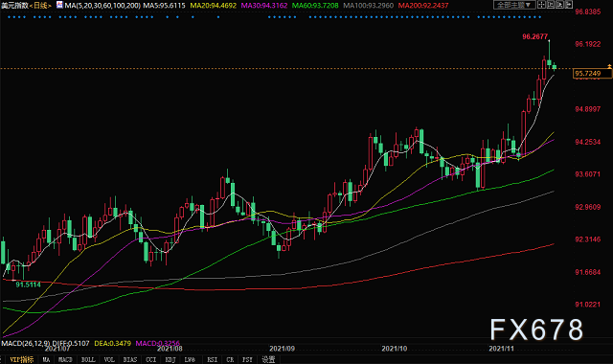Toggle the MA5 line label
This screenshot has width=613, height=364.
tap(164, 6)
